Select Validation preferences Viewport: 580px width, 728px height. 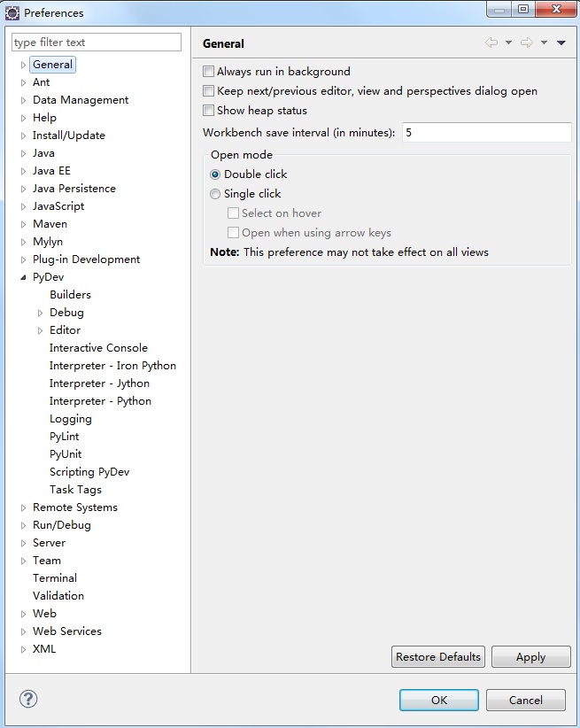58,596
